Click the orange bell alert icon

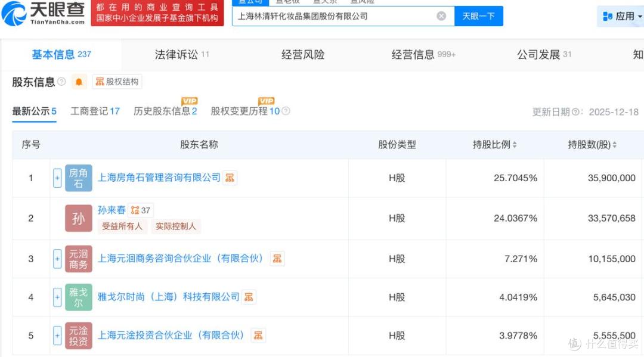pos(79,82)
